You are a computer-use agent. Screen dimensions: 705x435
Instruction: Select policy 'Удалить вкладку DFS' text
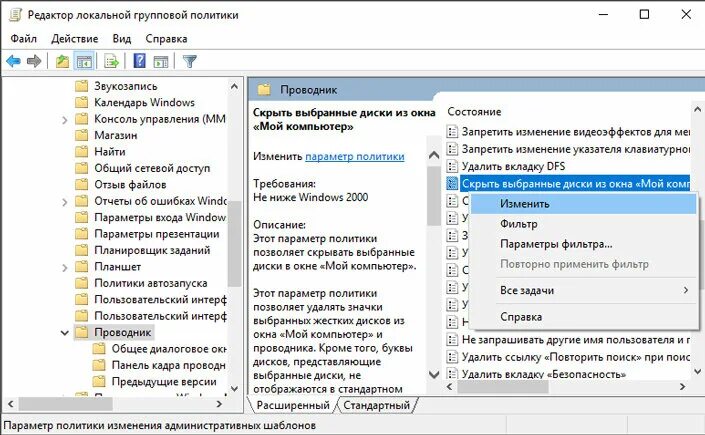click(513, 166)
